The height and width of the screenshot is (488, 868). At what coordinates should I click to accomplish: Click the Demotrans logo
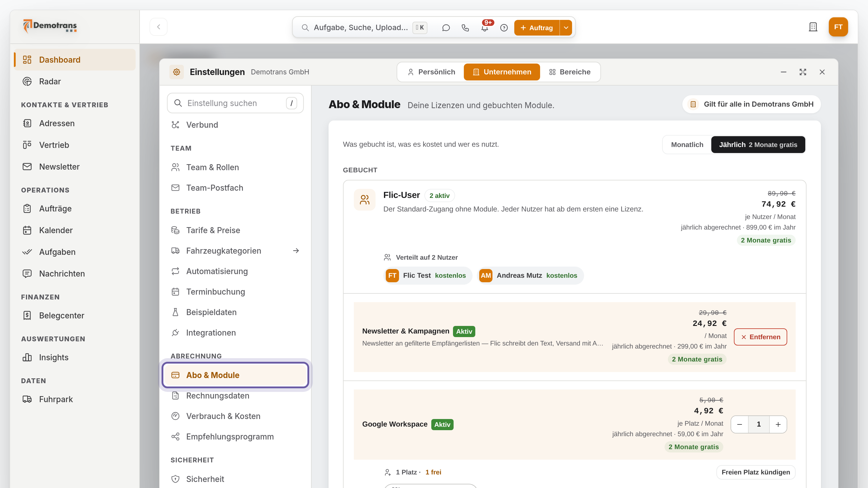(x=50, y=26)
